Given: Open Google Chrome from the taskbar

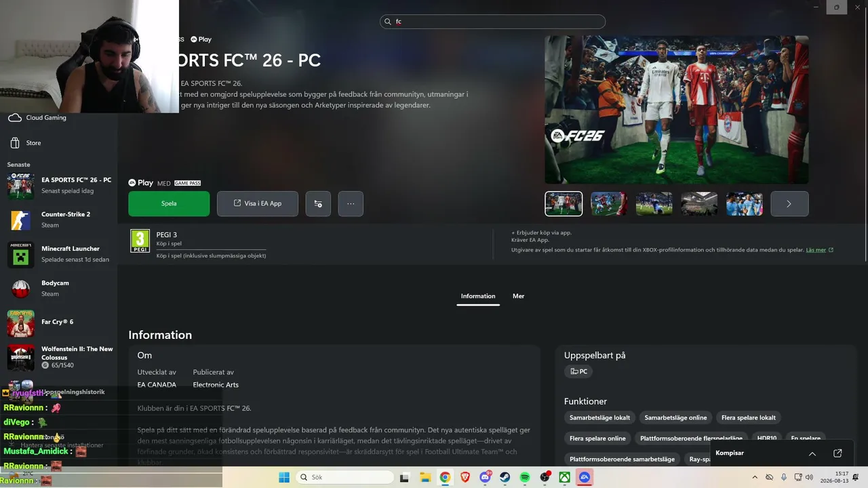Looking at the screenshot, I should coord(445,477).
